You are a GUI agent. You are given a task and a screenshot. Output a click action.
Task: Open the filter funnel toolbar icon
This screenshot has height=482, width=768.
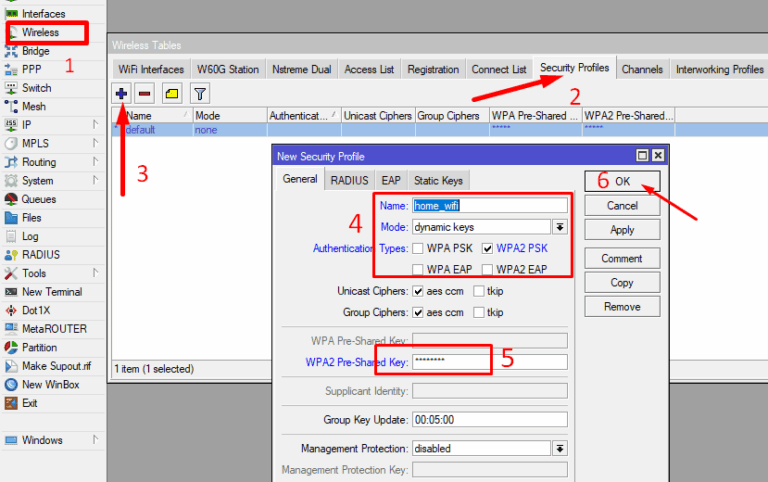click(x=200, y=94)
